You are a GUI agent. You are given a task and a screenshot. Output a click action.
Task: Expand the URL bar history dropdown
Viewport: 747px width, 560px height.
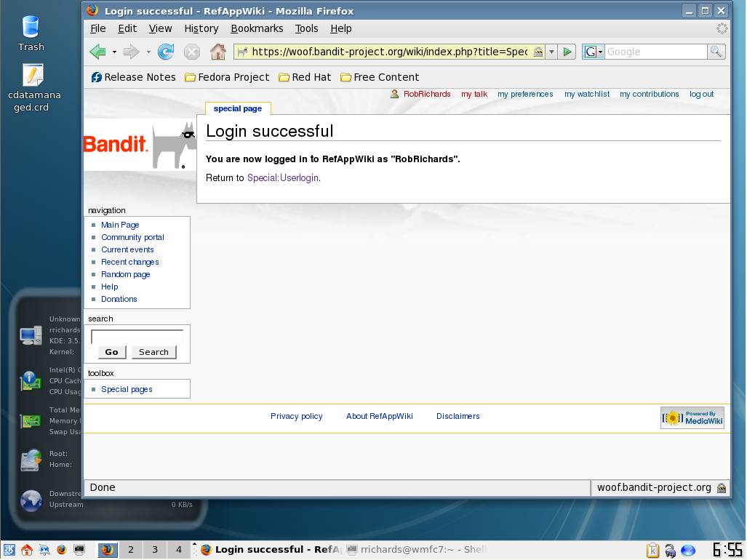point(551,52)
